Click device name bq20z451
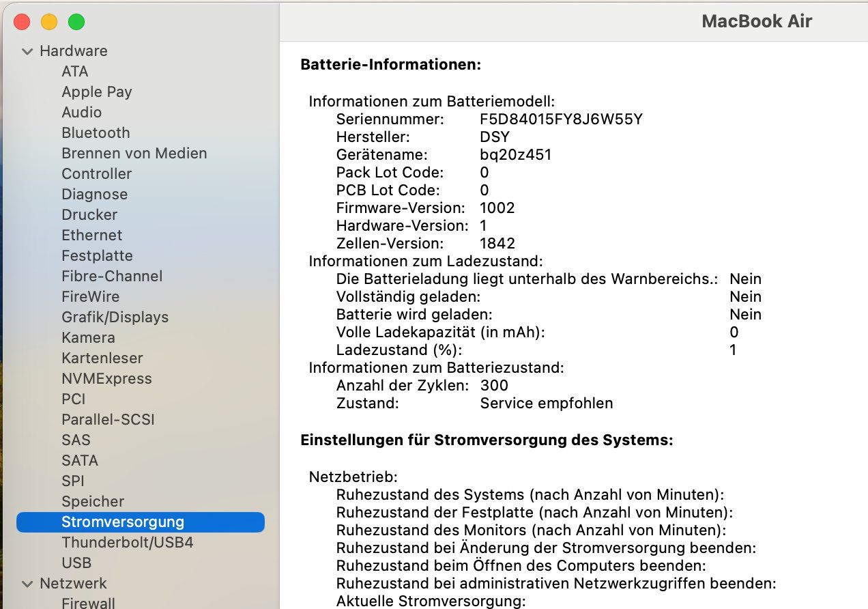This screenshot has height=609, width=868. pos(516,155)
